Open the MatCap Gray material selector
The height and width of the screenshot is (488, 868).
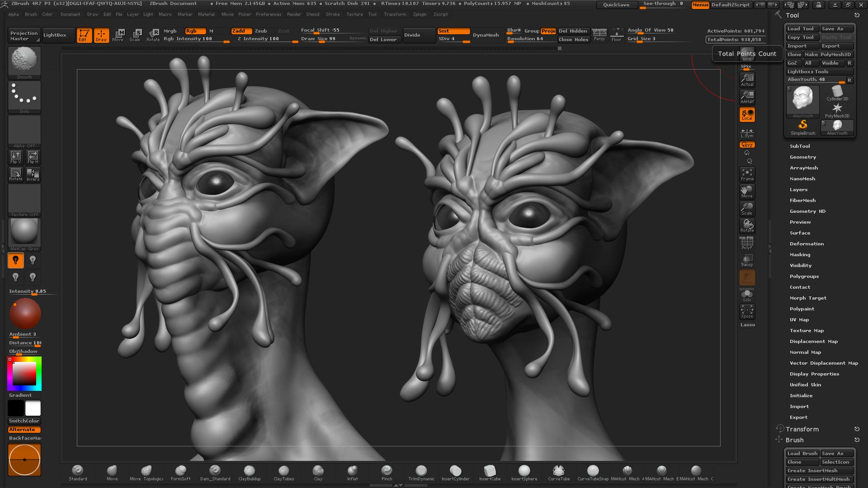click(24, 235)
